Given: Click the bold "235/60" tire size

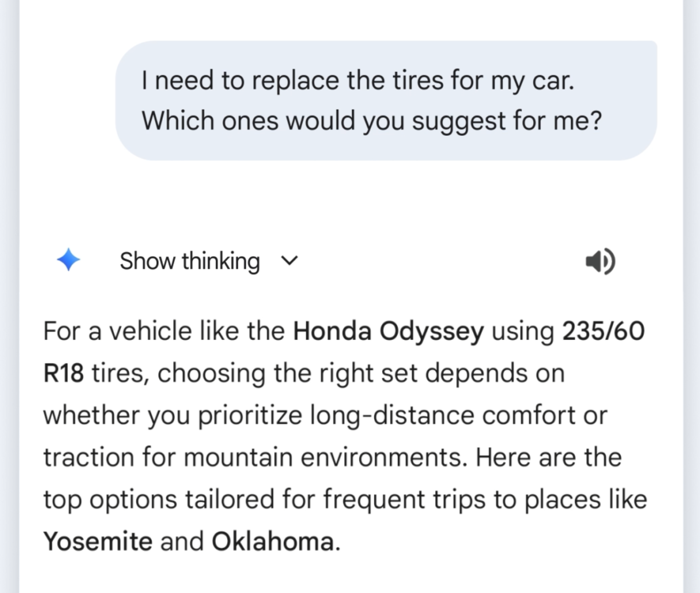Looking at the screenshot, I should point(603,331).
